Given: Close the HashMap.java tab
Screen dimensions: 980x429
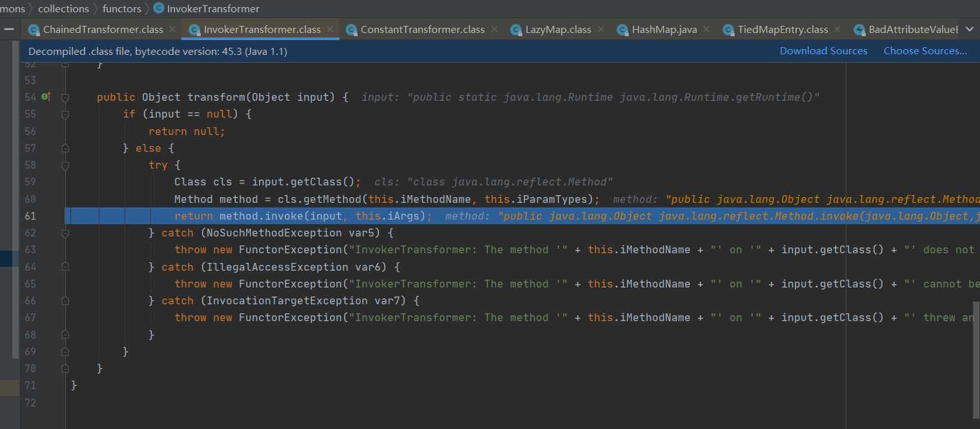Looking at the screenshot, I should pos(705,29).
